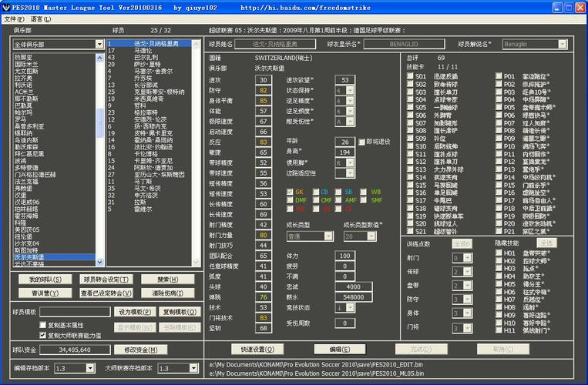Tick the SB position checkbox
Screen dimensions: 588x385
point(338,192)
